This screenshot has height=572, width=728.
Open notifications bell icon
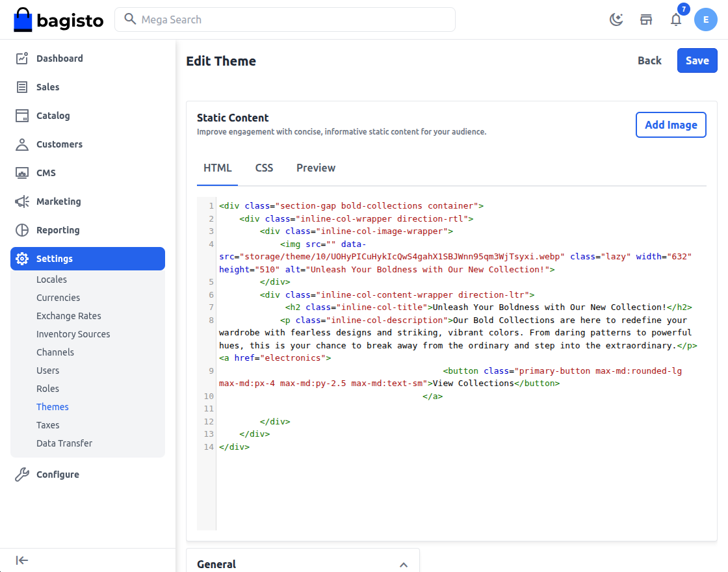point(676,19)
